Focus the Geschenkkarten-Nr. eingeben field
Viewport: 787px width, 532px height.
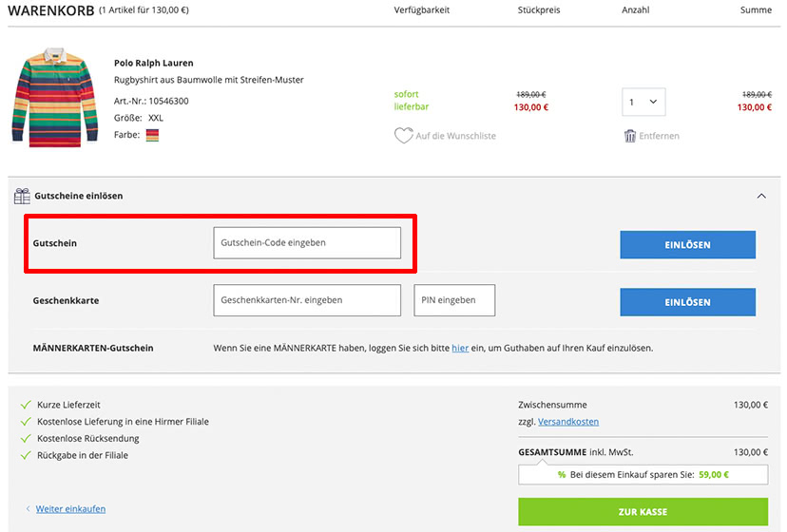coord(307,300)
